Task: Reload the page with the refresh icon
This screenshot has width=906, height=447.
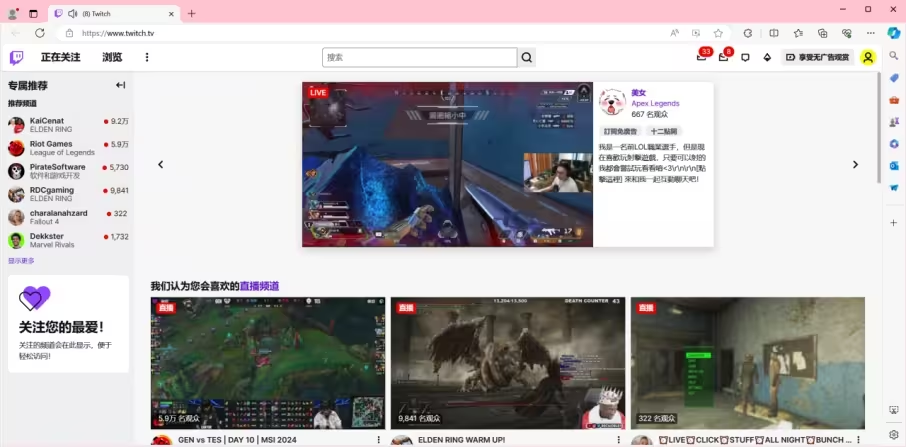Action: pyautogui.click(x=40, y=33)
